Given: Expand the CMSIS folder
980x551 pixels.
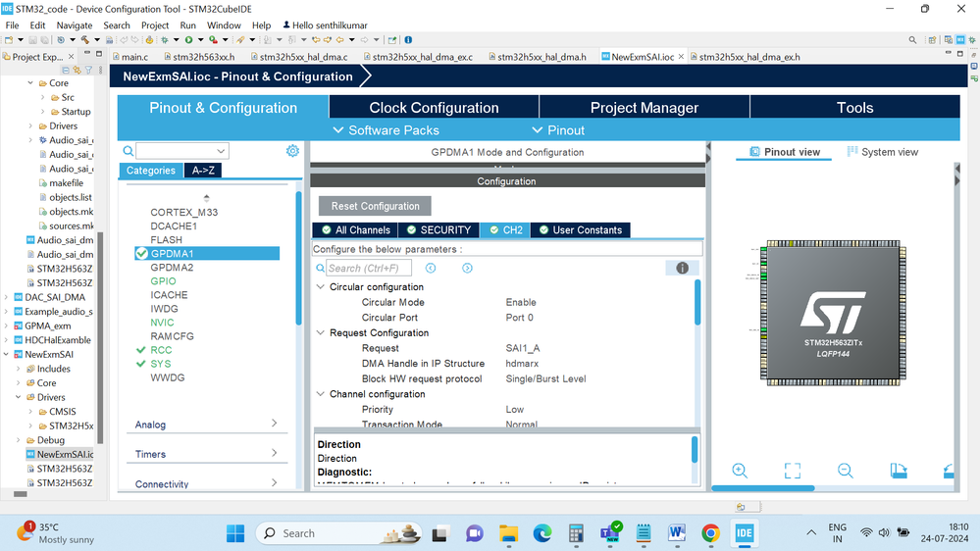Looking at the screenshot, I should click(x=30, y=412).
